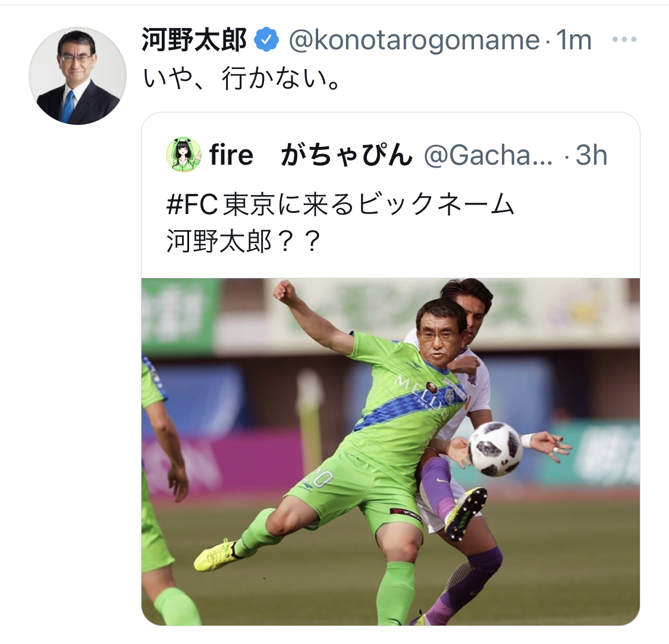Click the quoted tweet's 3h timestamp
Image resolution: width=669 pixels, height=644 pixels.
click(x=591, y=155)
